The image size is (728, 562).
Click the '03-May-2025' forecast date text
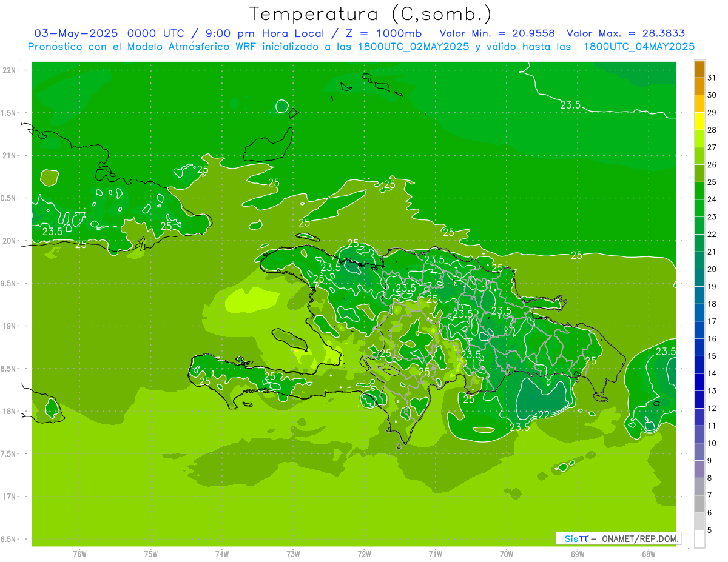click(x=76, y=33)
